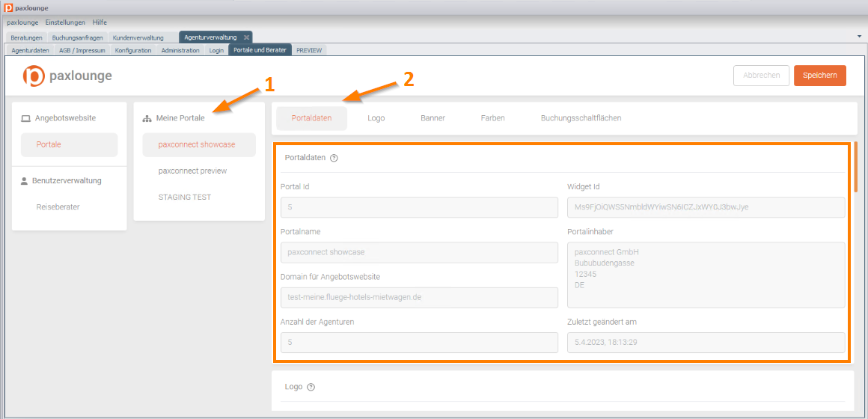Open the Administration sub-tab
The image size is (868, 419).
[180, 50]
